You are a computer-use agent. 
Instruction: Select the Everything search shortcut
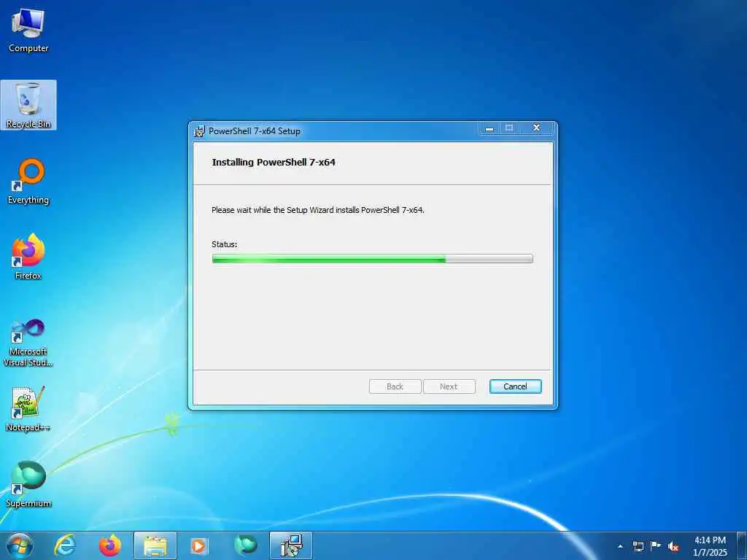click(28, 181)
